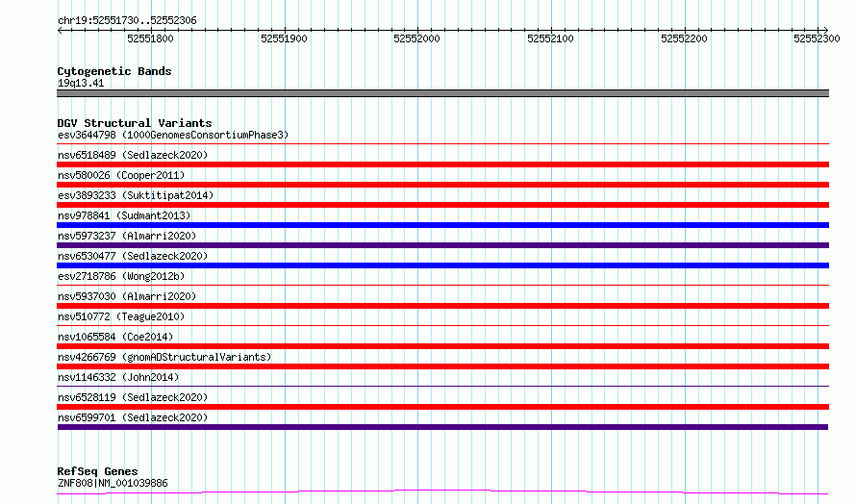Screen dimensions: 856x504
Task: Open variant nsv1146332 (John2014)
Action: click(118, 377)
